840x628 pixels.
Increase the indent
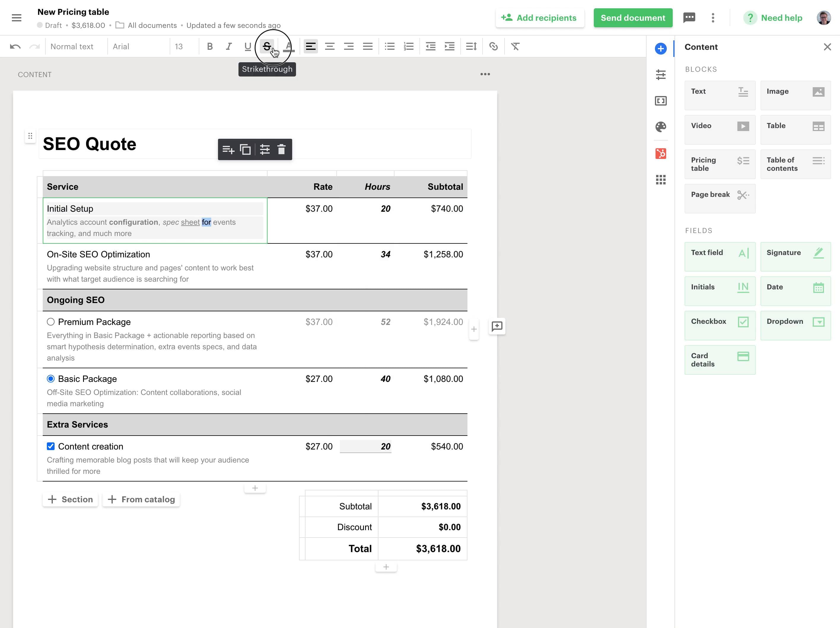(x=450, y=47)
